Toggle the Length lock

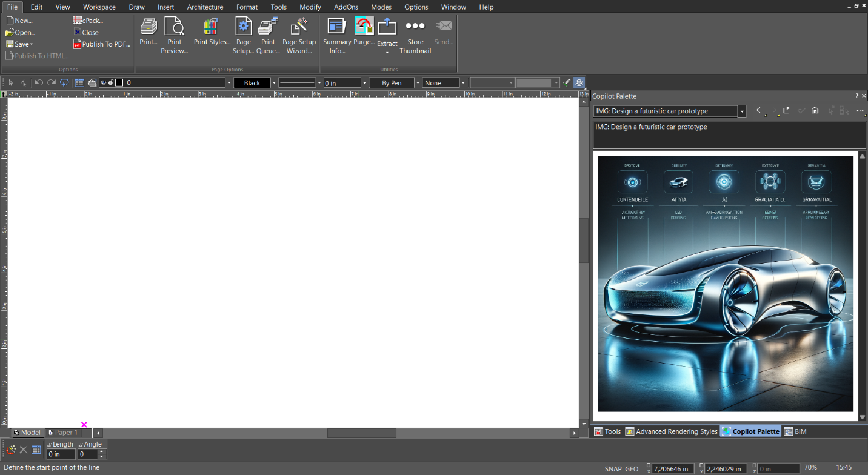pos(49,445)
